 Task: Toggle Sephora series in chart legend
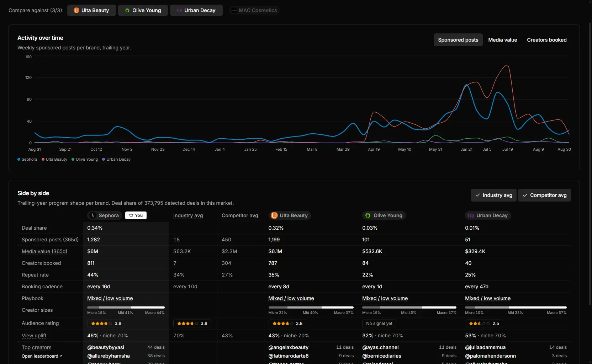(27, 159)
